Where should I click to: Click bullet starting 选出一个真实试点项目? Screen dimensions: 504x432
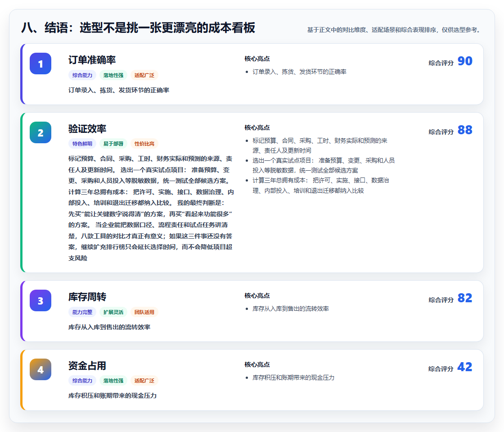324,165
